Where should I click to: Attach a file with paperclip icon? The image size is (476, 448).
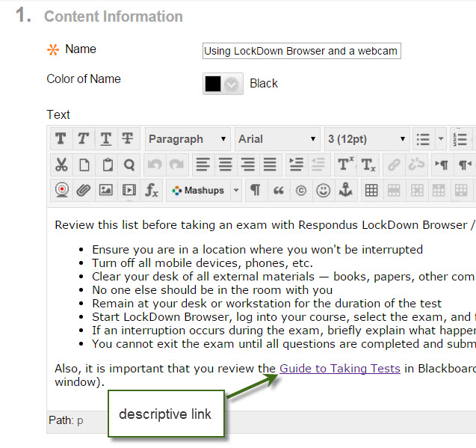(84, 191)
